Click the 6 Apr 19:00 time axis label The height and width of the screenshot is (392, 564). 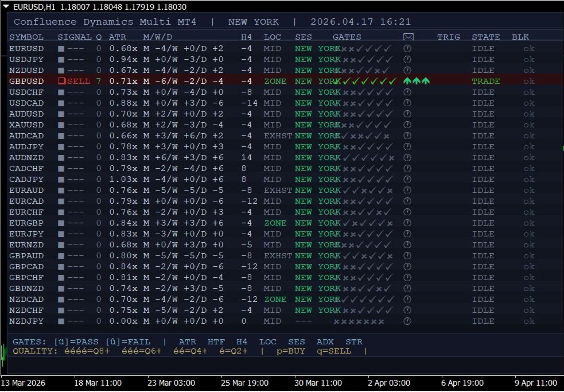[x=462, y=383]
